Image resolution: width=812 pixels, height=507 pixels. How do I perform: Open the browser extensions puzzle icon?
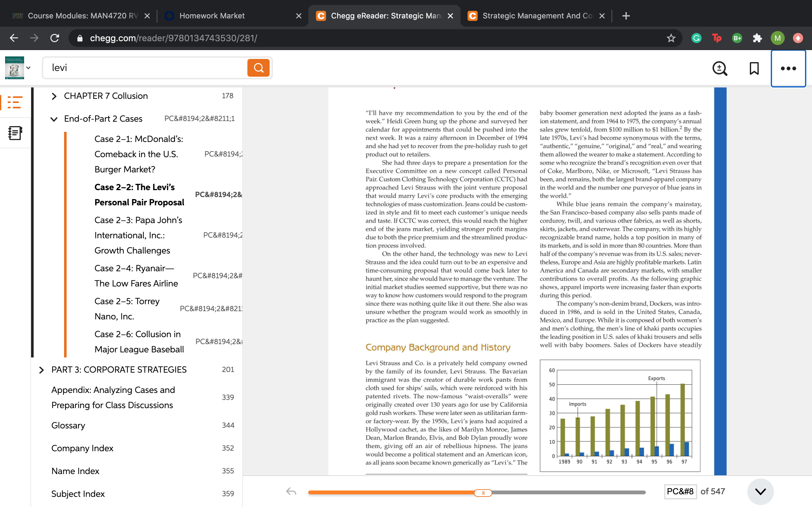click(x=757, y=38)
